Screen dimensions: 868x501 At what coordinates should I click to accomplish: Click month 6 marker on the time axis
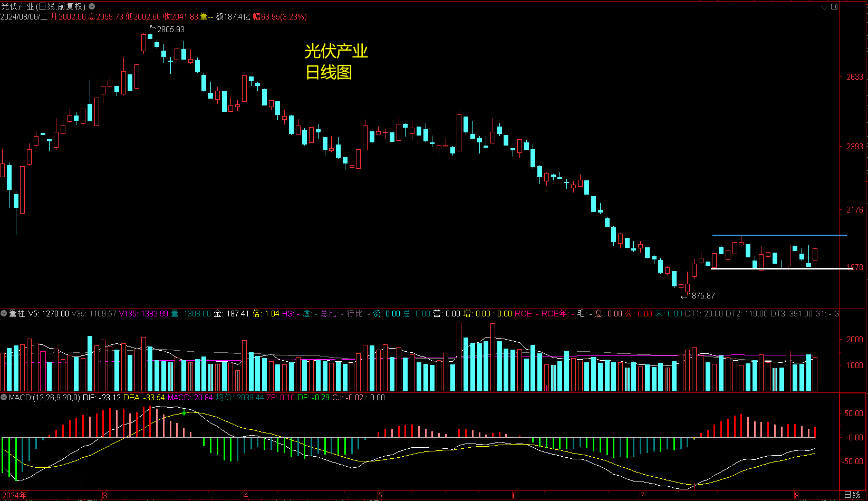(x=515, y=495)
